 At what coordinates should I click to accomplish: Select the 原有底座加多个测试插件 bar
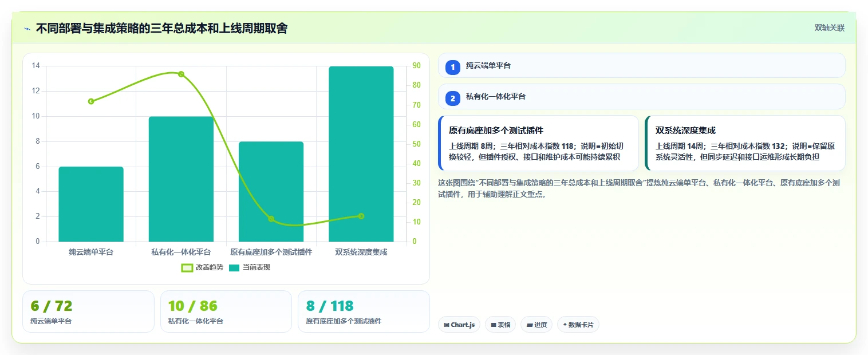(271, 192)
